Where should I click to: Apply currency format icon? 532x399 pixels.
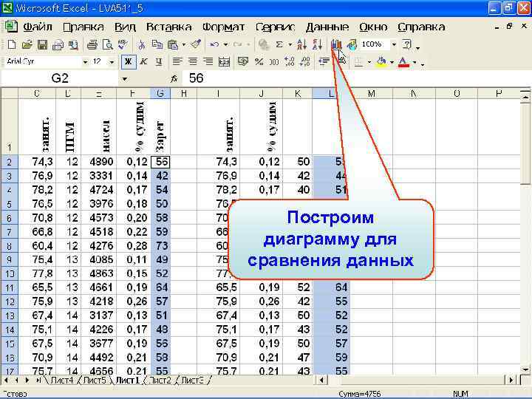[x=243, y=61]
